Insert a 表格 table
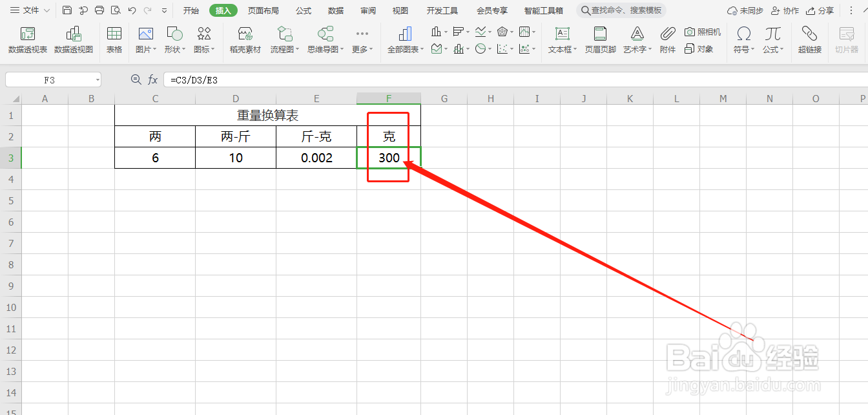Viewport: 868px width, 415px height. 114,39
